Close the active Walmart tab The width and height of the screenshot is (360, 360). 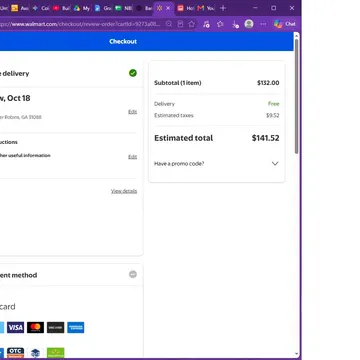(168, 8)
